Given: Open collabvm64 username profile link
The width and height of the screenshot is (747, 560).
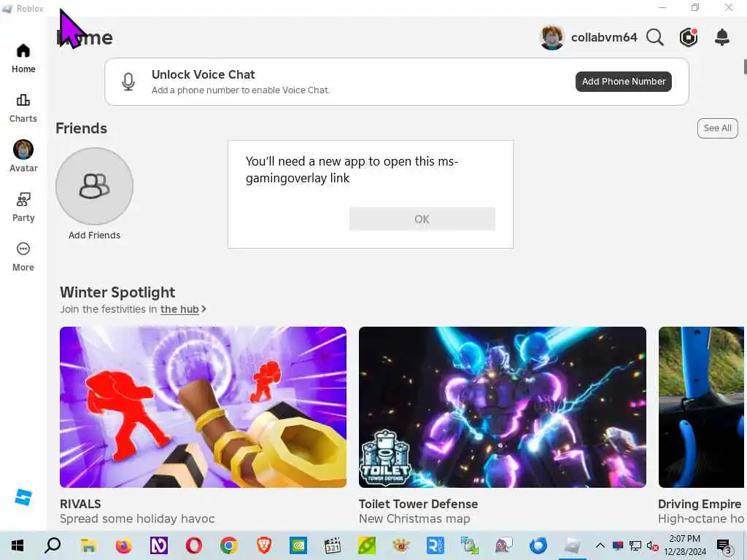Looking at the screenshot, I should pyautogui.click(x=604, y=37).
